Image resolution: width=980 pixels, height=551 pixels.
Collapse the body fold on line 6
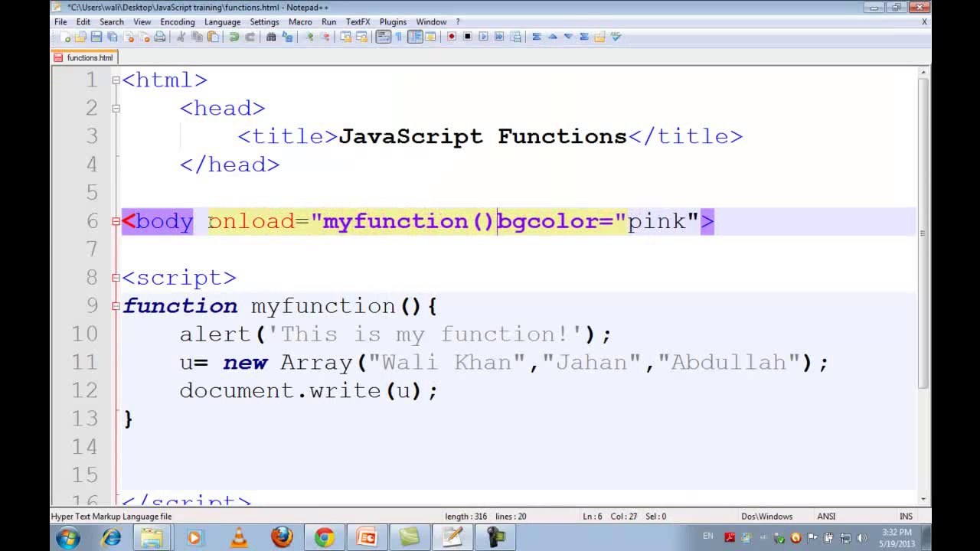coord(116,222)
